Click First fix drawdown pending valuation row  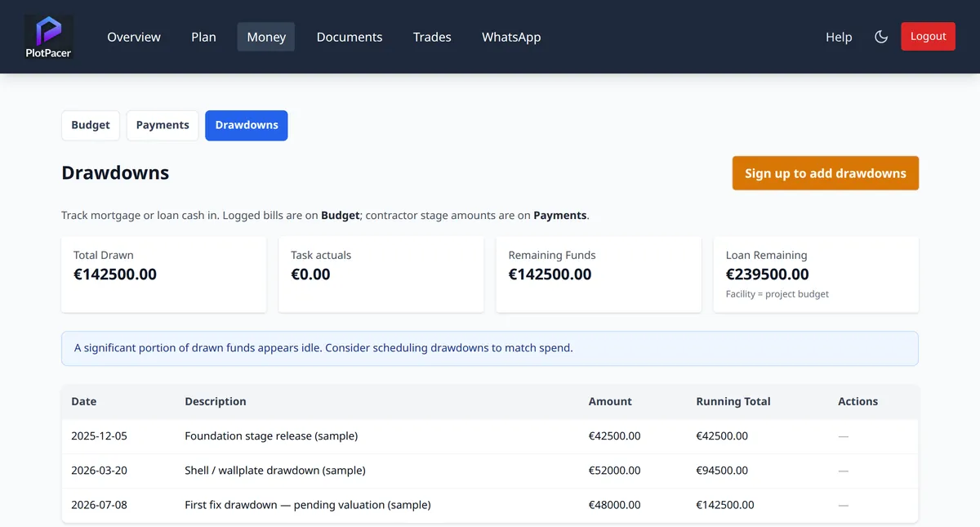490,505
